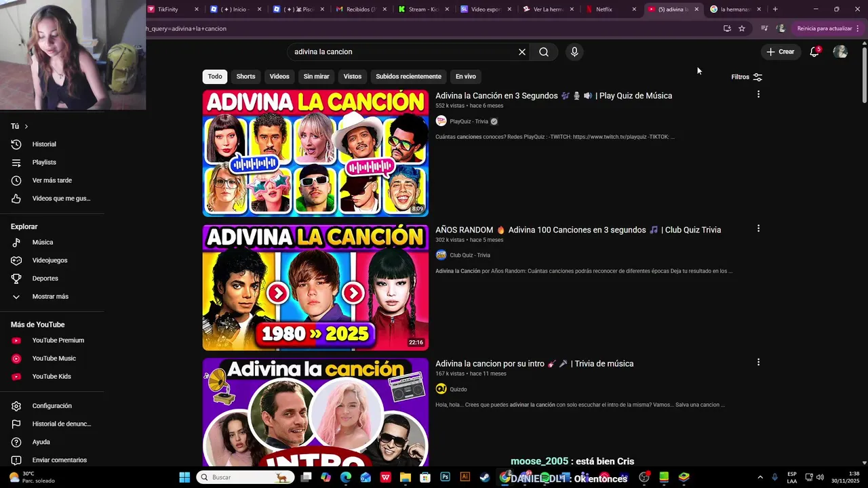Open Ver más tarde in the sidebar
868x488 pixels.
pyautogui.click(x=52, y=180)
